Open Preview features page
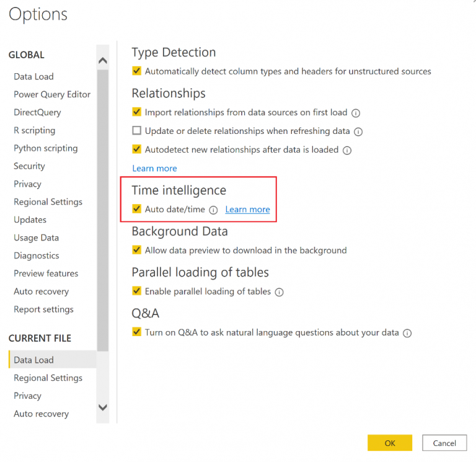 pyautogui.click(x=46, y=273)
